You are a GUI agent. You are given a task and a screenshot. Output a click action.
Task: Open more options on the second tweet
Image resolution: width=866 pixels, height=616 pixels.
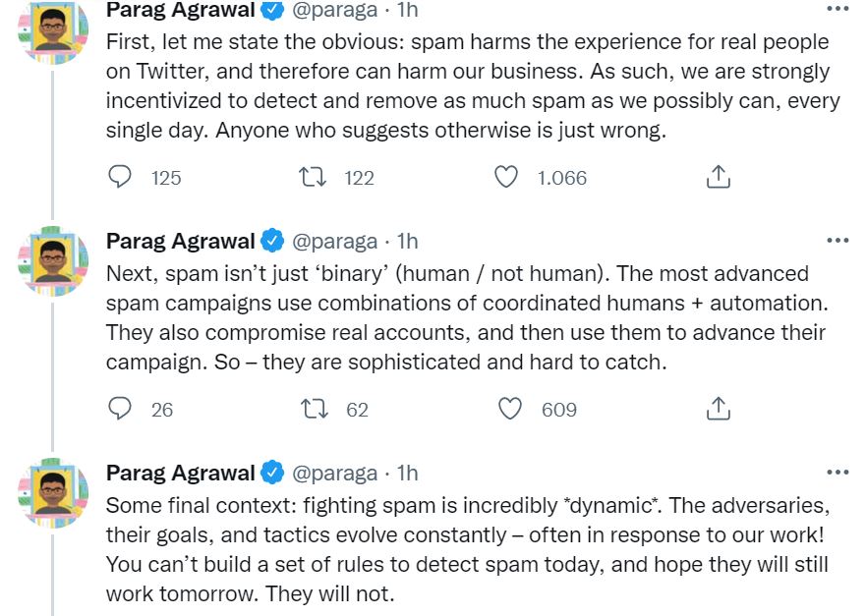click(x=837, y=241)
